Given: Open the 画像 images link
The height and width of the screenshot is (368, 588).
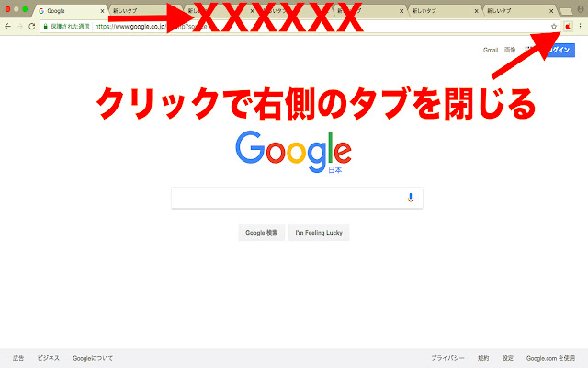Looking at the screenshot, I should point(510,50).
